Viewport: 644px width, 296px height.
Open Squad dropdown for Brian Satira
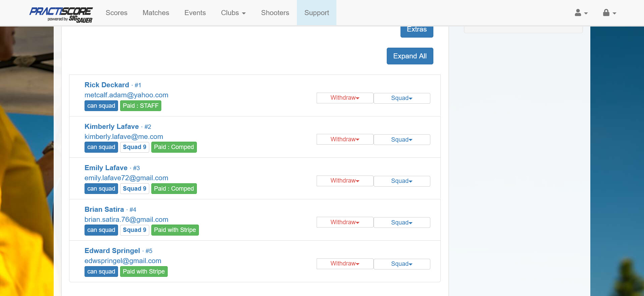(401, 223)
